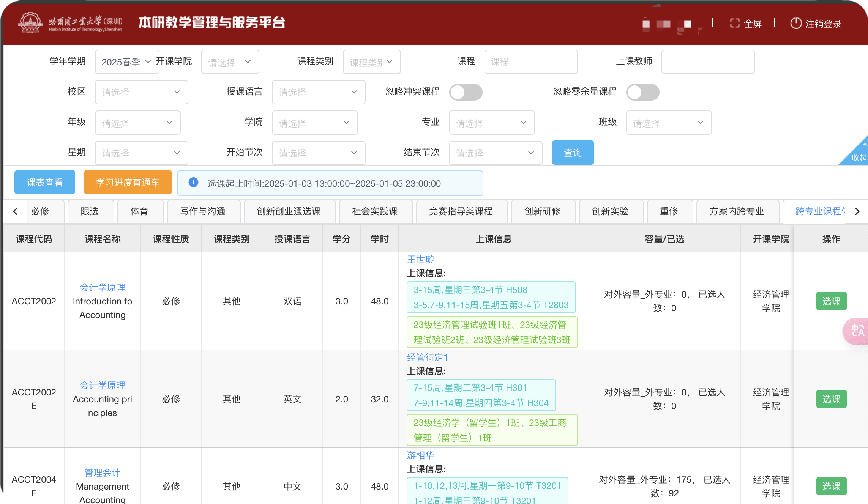Open the 星期 dropdown

(x=141, y=153)
